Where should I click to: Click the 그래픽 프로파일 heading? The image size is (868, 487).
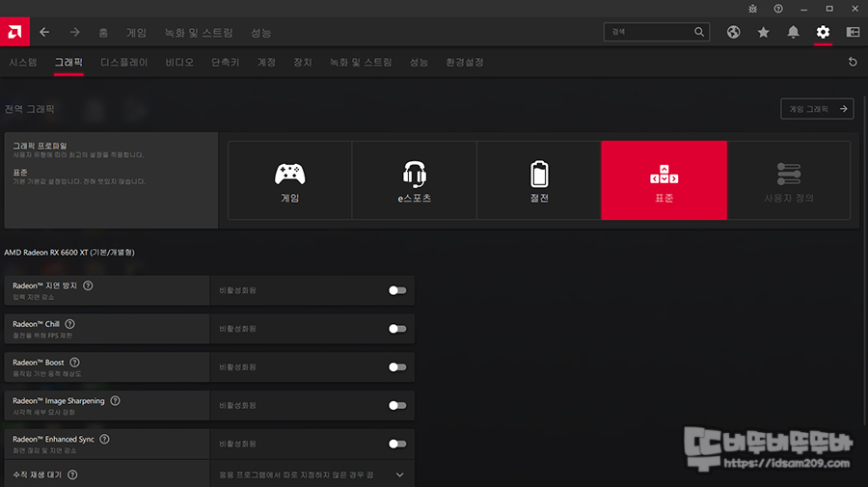40,146
